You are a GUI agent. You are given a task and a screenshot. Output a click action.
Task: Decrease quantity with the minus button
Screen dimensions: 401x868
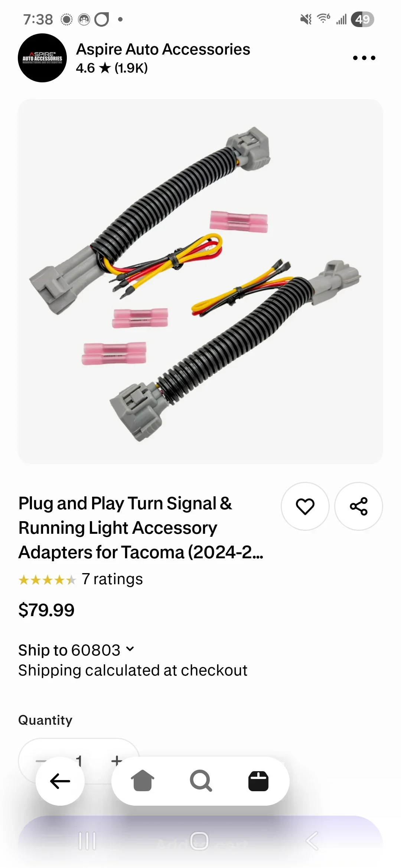[41, 761]
